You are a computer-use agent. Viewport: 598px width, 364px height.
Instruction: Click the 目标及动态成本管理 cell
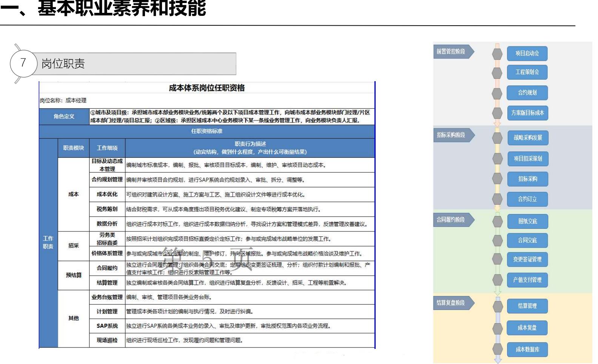click(x=107, y=165)
